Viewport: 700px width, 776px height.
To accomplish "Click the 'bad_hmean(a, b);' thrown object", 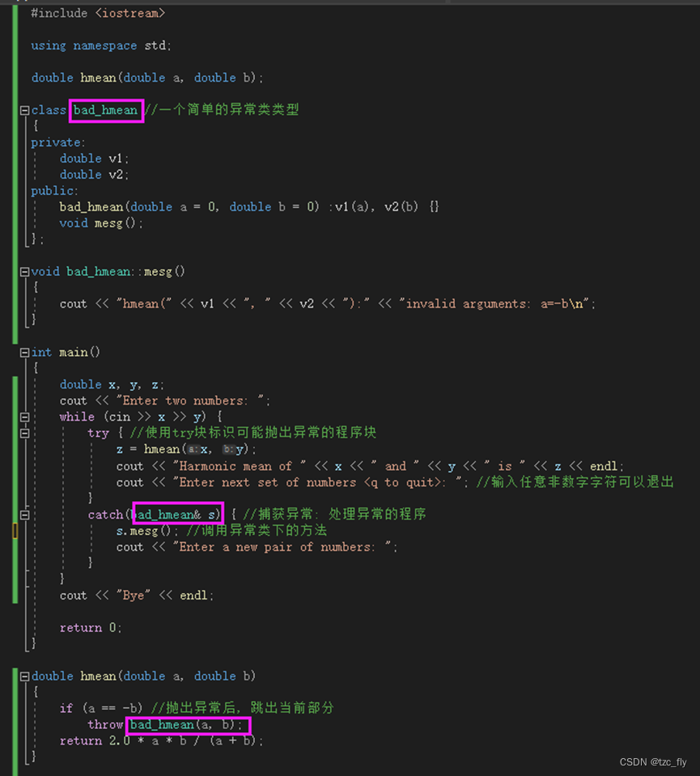I will [187, 725].
